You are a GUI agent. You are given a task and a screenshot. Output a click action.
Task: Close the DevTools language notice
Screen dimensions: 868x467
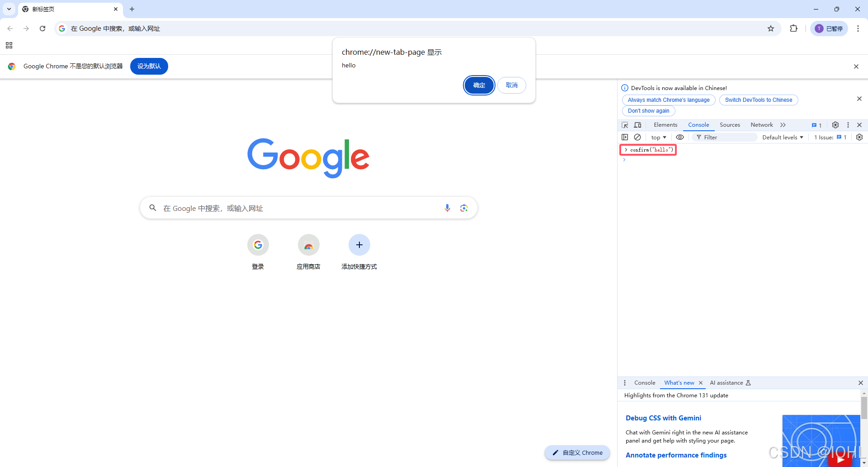point(859,99)
